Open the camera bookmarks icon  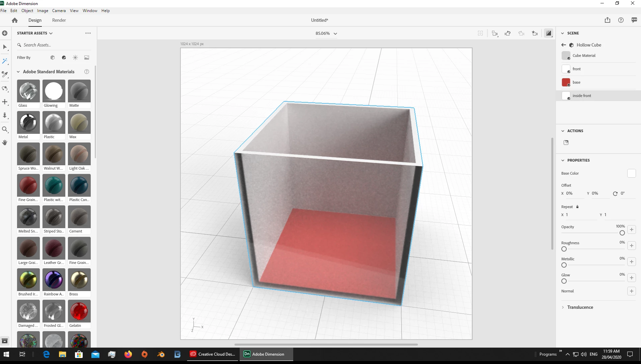pyautogui.click(x=495, y=33)
